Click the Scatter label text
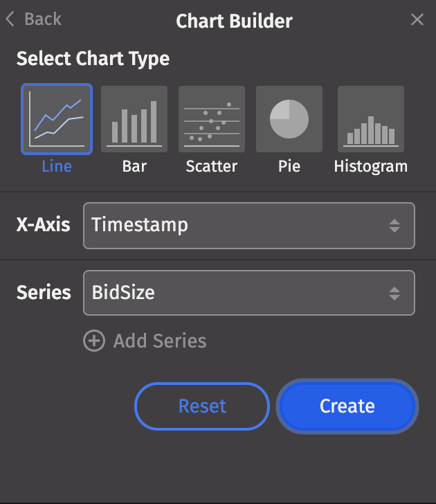436x504 pixels. pos(212,166)
